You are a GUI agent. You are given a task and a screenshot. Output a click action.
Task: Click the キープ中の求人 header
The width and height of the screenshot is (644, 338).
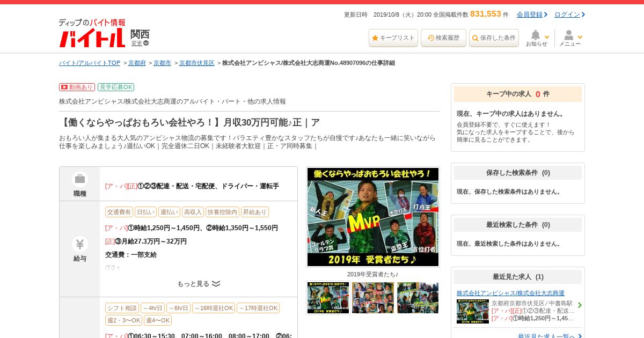coord(518,94)
